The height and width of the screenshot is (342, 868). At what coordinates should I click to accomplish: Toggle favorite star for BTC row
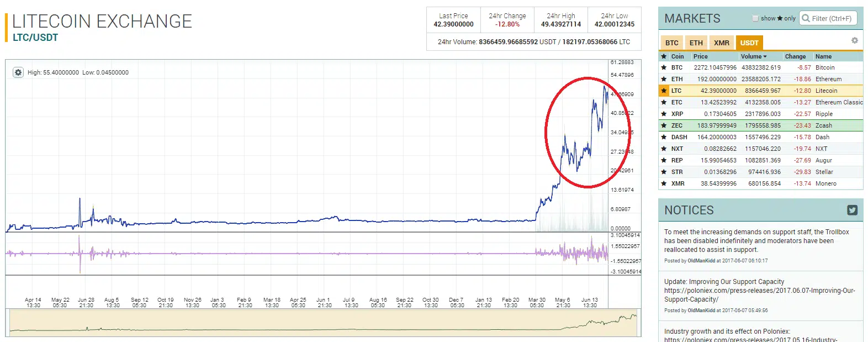click(664, 67)
